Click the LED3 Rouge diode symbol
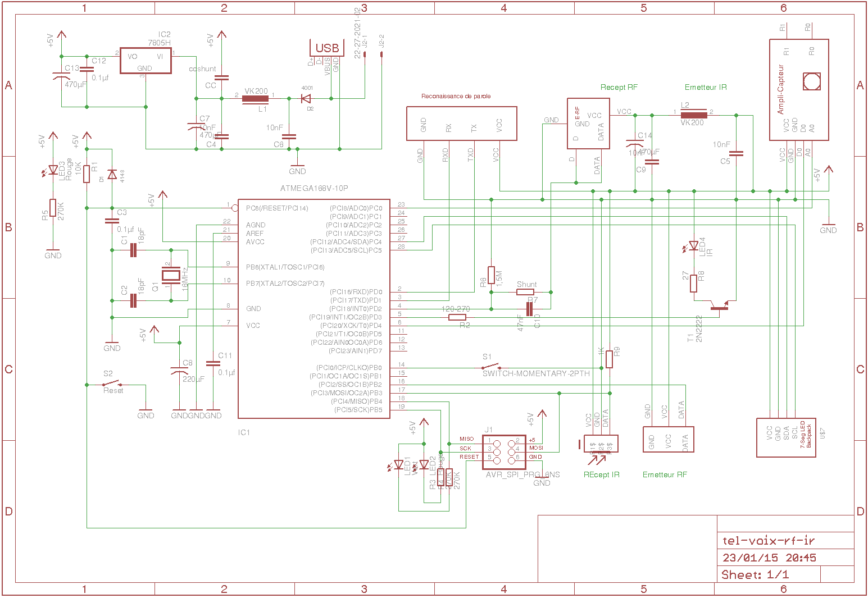Screen dimensions: 868x598 click(53, 170)
